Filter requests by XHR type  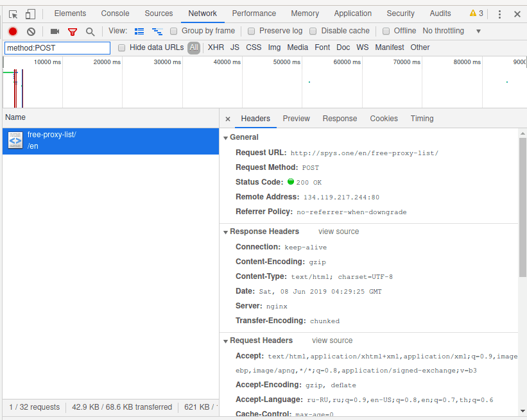[216, 47]
